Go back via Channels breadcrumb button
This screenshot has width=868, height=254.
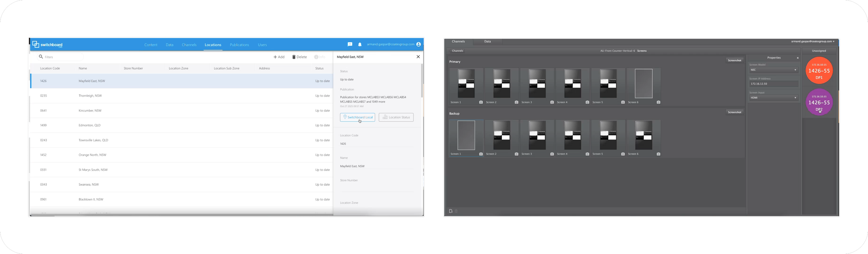coord(457,51)
